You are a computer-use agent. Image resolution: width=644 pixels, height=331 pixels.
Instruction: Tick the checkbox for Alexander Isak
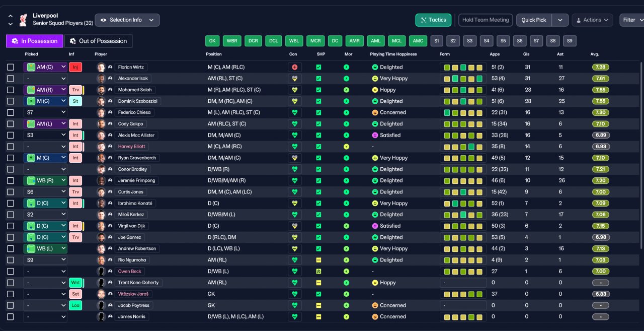pyautogui.click(x=11, y=79)
